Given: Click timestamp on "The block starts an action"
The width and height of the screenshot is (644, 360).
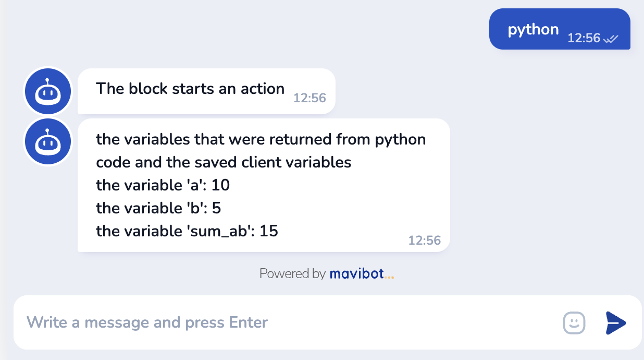Looking at the screenshot, I should [309, 98].
